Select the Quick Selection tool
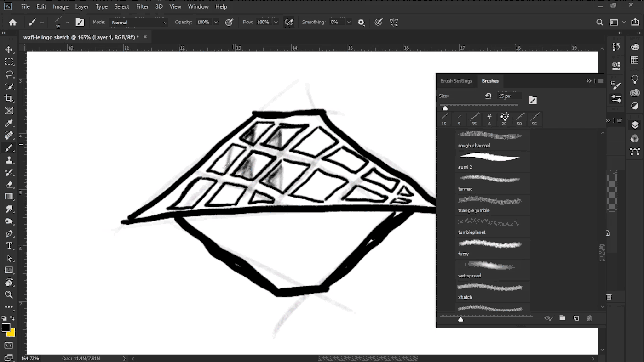The image size is (644, 362). tap(9, 86)
